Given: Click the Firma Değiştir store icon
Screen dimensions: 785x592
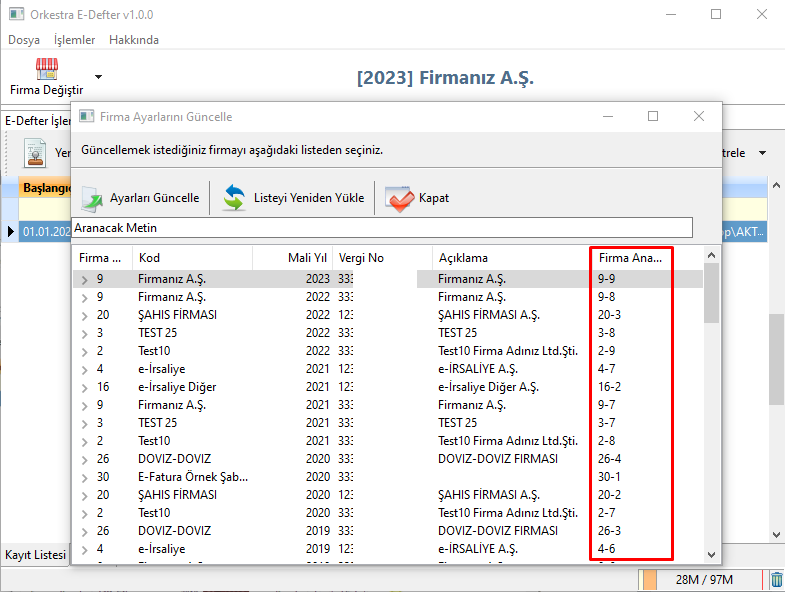Looking at the screenshot, I should tap(46, 69).
